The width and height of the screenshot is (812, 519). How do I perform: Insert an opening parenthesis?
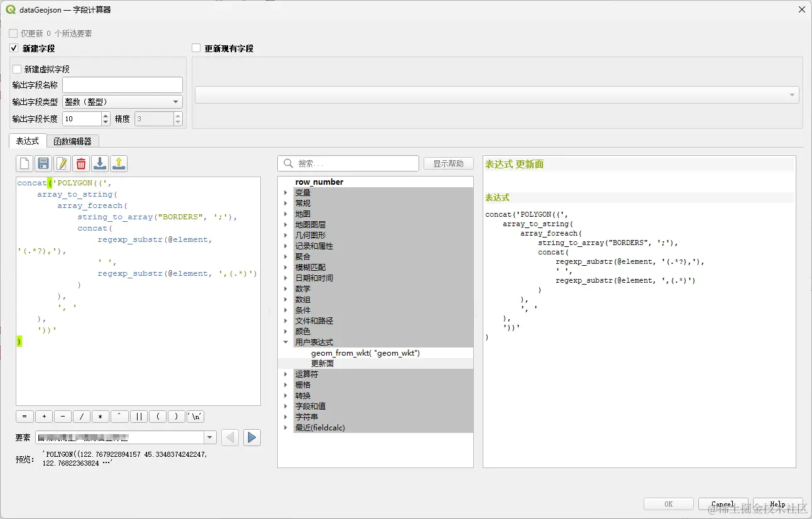[x=157, y=417]
